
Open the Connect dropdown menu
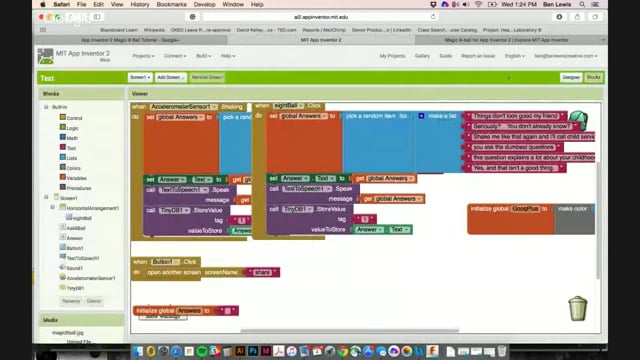click(175, 56)
